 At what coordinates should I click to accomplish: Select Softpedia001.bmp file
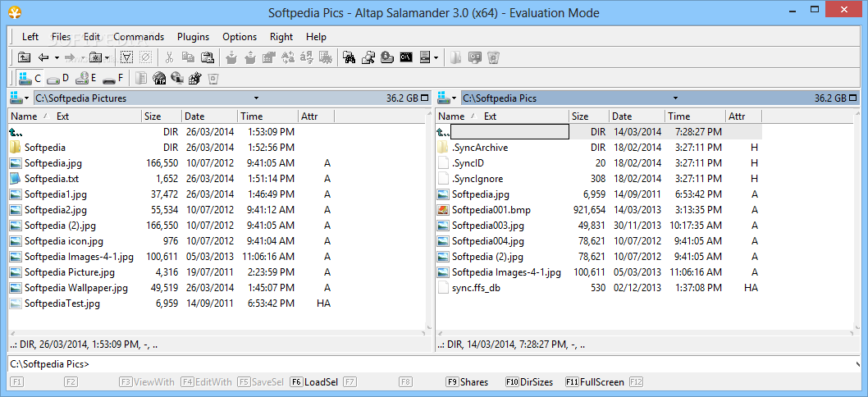click(x=492, y=210)
